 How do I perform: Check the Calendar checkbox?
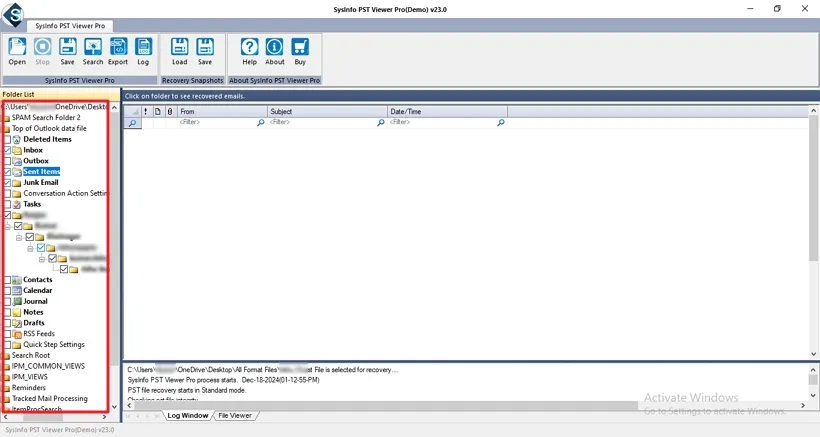coord(7,291)
